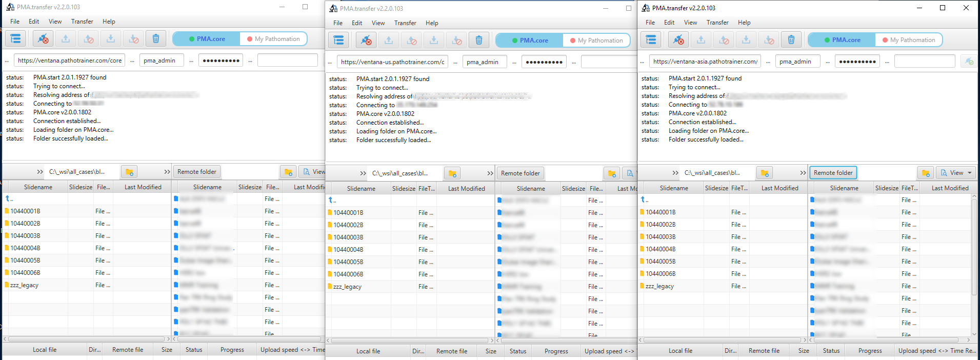Click trash icon in ventana-us window toolbar
The image size is (980, 360).
tap(478, 41)
